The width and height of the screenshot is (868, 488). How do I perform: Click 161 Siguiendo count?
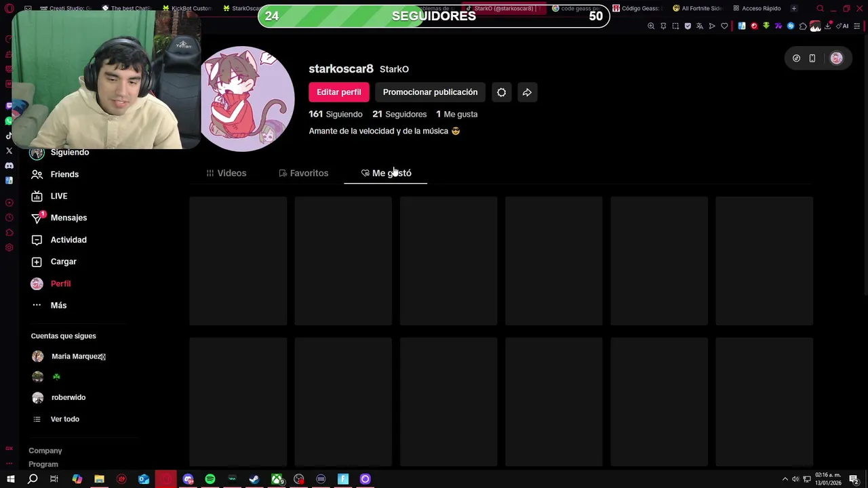point(336,114)
